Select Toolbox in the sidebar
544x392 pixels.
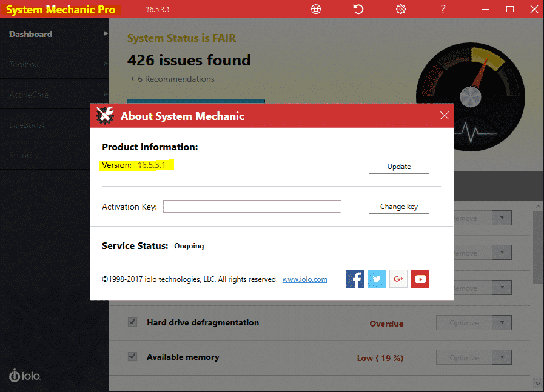(x=55, y=64)
